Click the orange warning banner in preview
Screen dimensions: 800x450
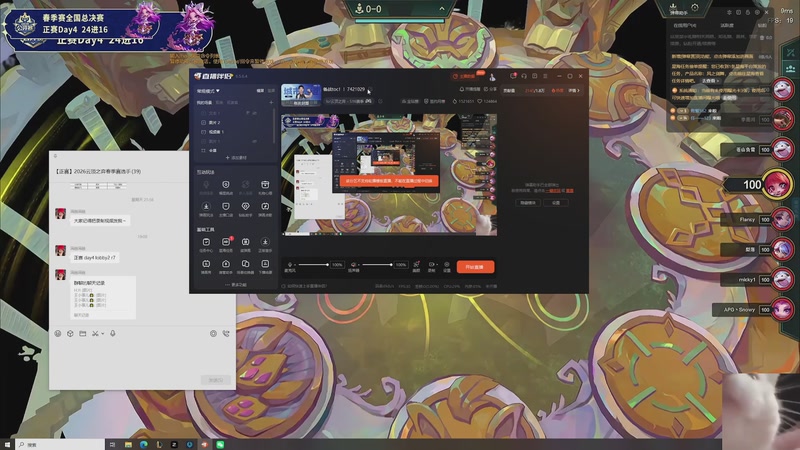(x=389, y=181)
